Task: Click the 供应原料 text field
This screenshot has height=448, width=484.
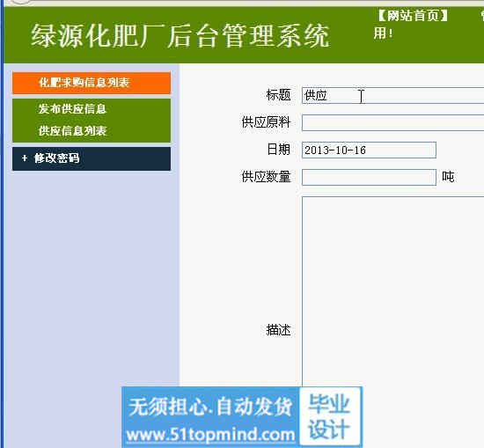Action: point(392,122)
